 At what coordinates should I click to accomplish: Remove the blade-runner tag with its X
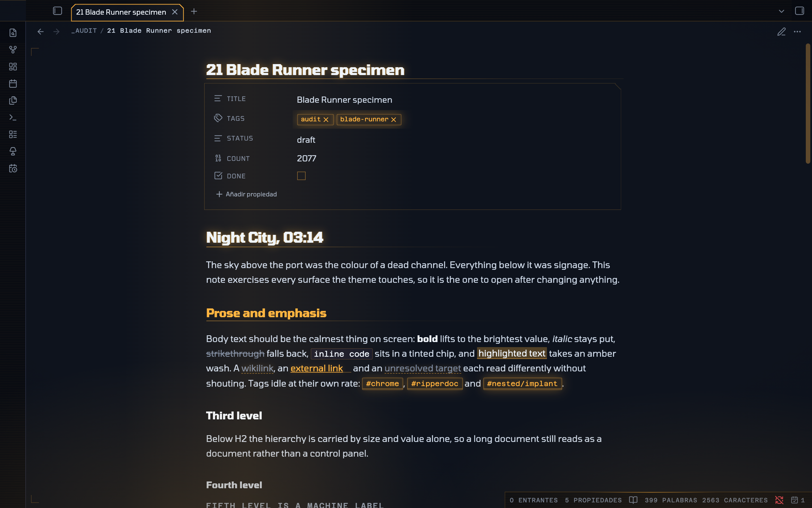tap(394, 120)
